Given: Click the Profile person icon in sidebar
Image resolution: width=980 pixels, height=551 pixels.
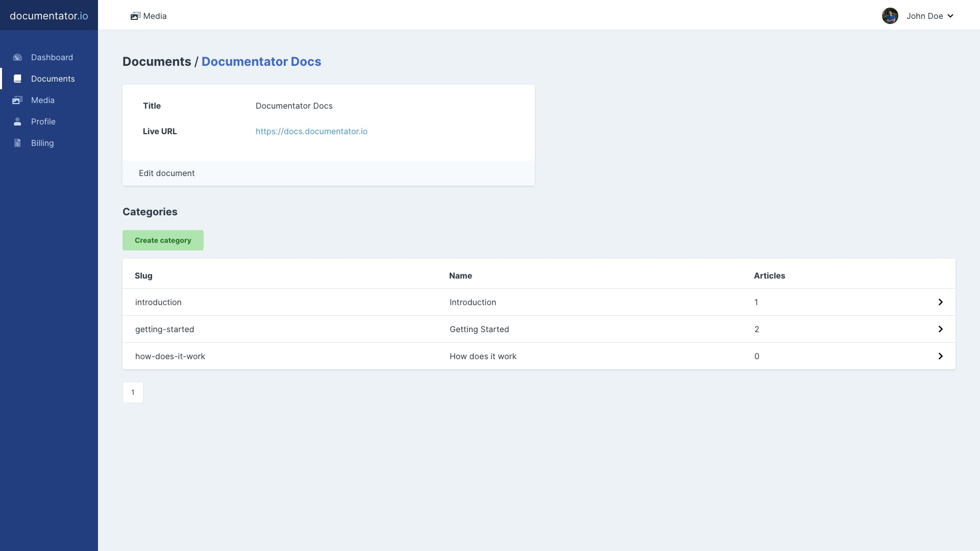Looking at the screenshot, I should (17, 122).
